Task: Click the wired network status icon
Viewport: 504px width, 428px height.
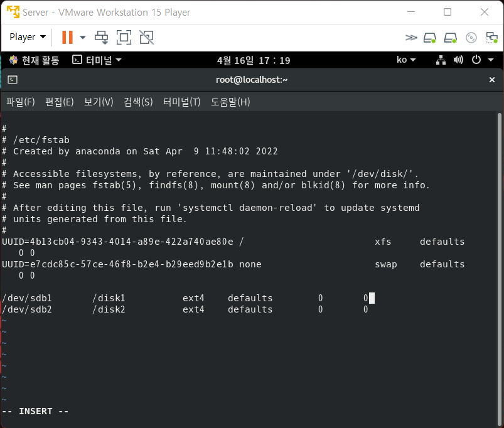Action: 441,60
